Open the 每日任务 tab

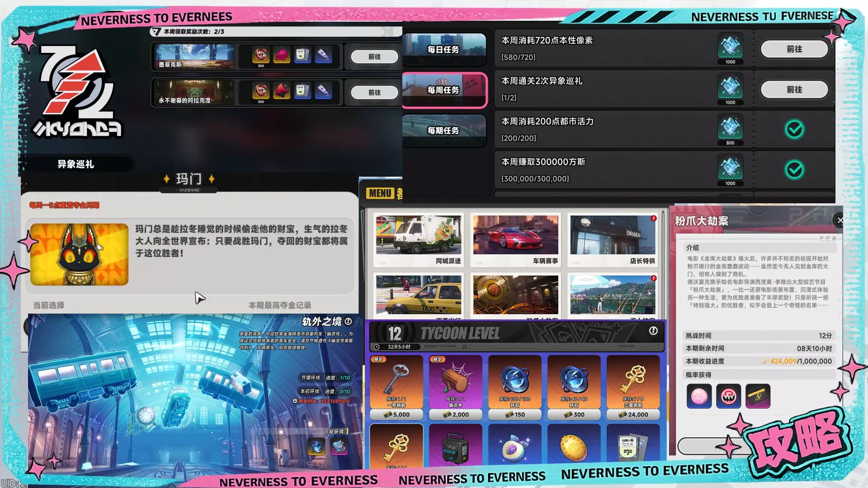point(443,49)
